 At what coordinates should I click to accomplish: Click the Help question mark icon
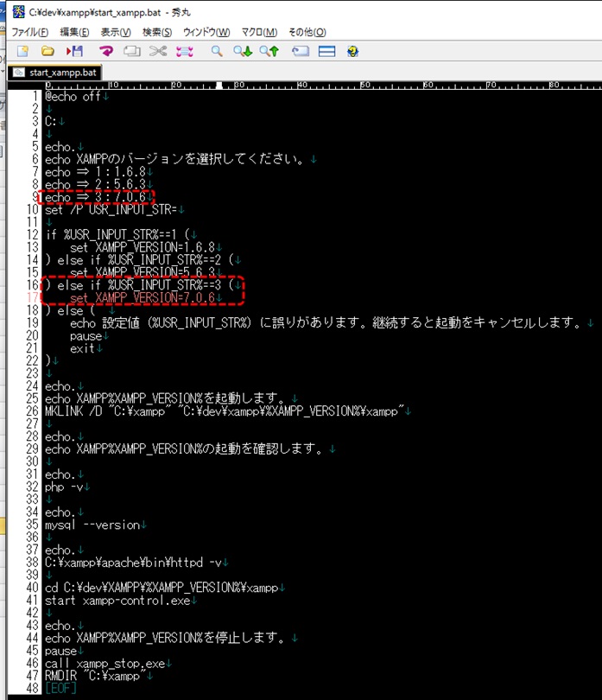coord(353,52)
